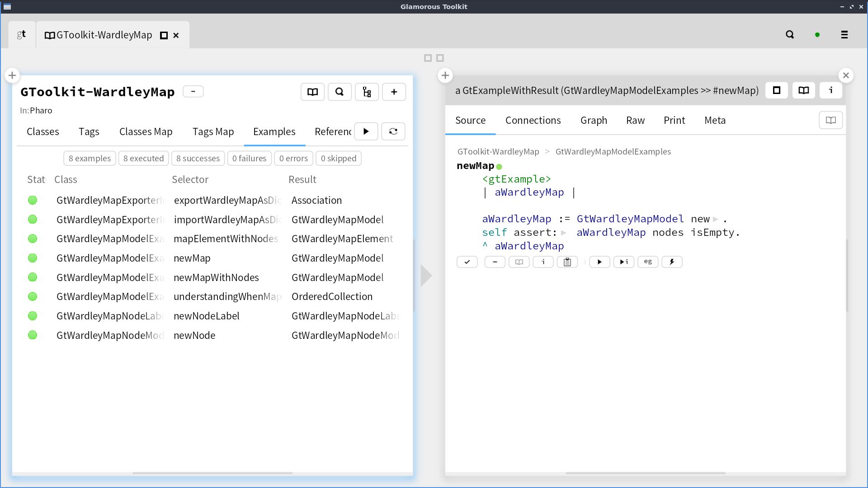Screen dimensions: 868x488
Task: Select understandingWhenMap example row
Action: click(x=212, y=296)
